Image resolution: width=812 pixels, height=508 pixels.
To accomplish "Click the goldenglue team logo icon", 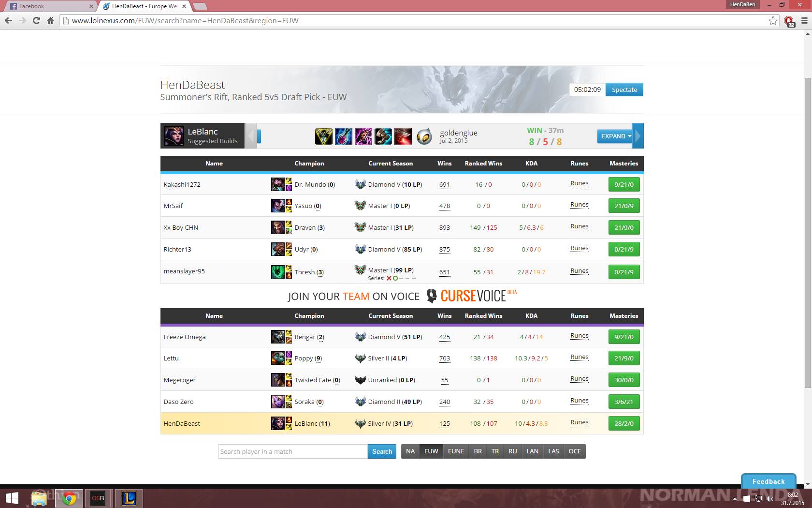I will pos(424,136).
